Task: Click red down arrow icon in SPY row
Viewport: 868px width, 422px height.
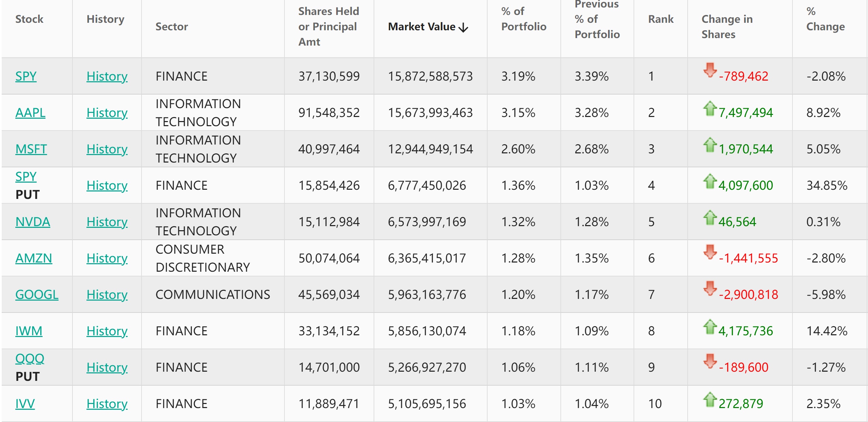Action: tap(709, 70)
